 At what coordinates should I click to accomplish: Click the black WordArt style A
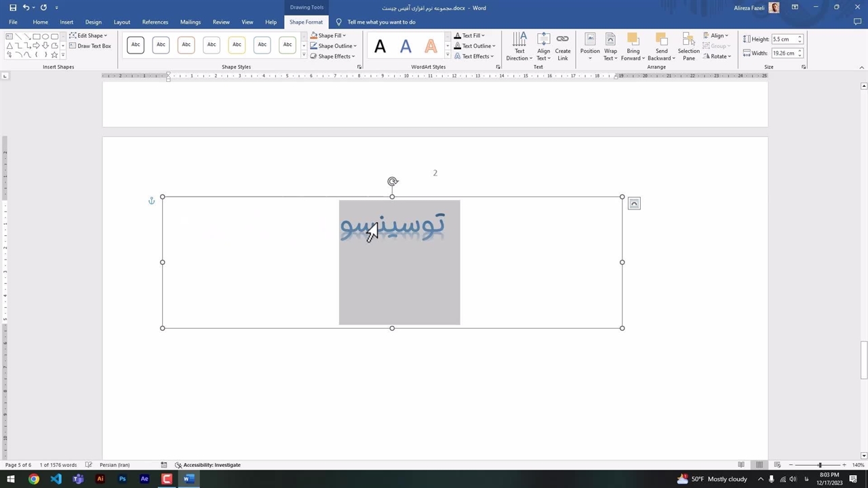click(x=380, y=46)
